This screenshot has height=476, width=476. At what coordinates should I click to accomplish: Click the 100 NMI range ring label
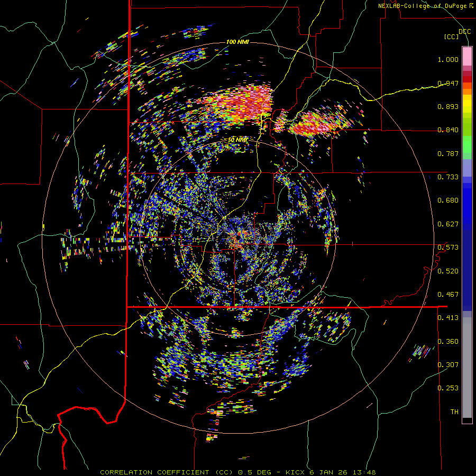click(x=237, y=42)
